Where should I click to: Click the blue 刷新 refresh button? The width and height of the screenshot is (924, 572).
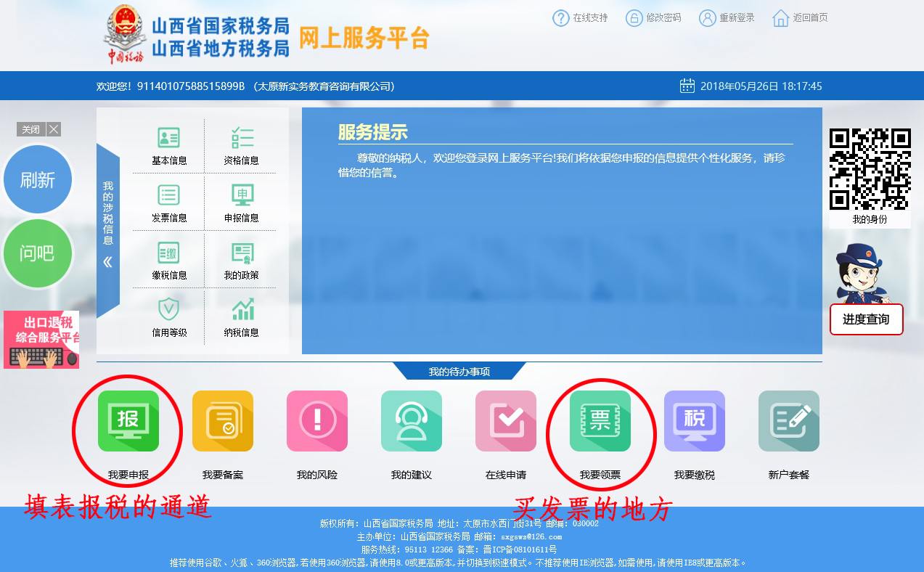point(38,180)
